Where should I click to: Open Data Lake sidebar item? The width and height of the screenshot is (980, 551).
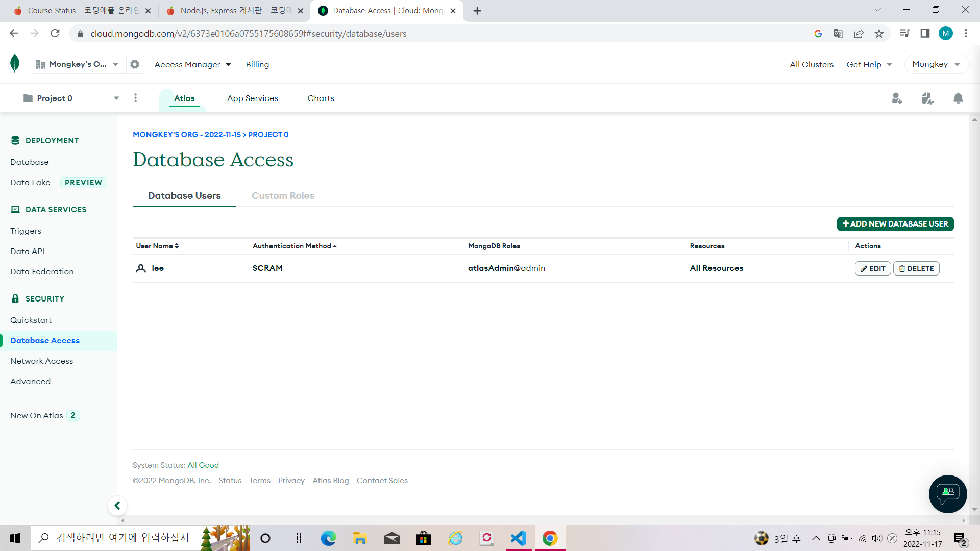coord(30,182)
